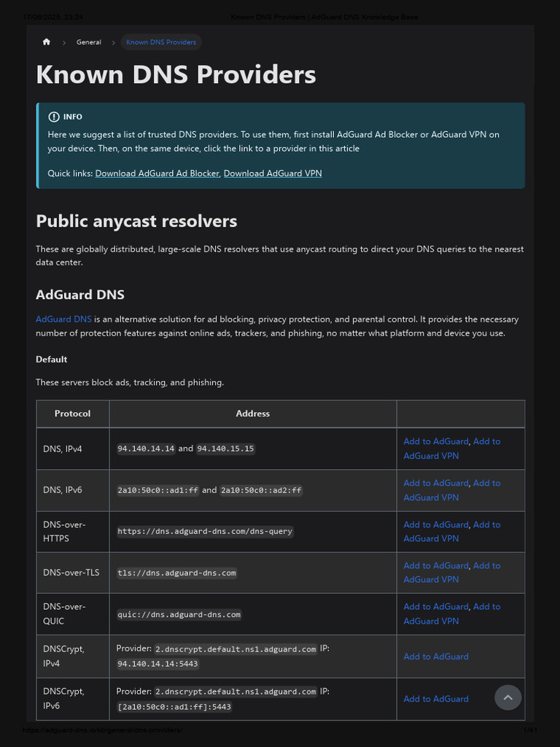560x747 pixels.
Task: Click the AdGuard DNS section heading
Action: [x=80, y=295]
